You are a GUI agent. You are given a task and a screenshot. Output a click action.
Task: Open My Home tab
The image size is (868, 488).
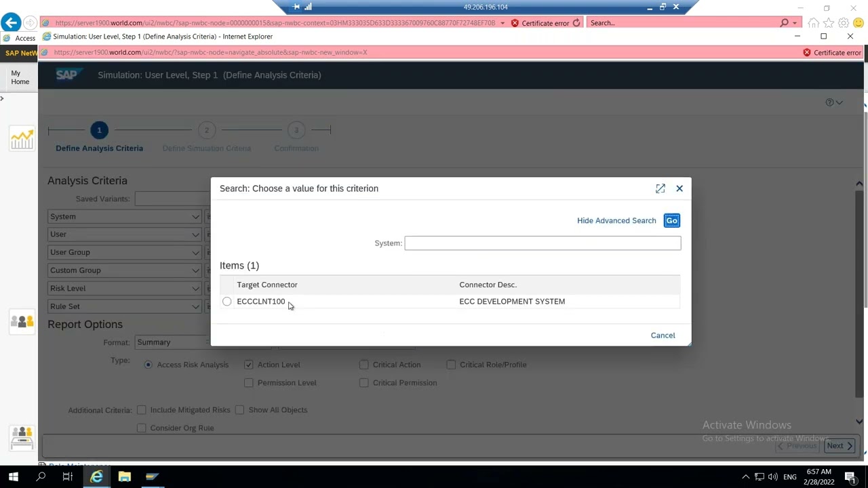[x=20, y=77]
